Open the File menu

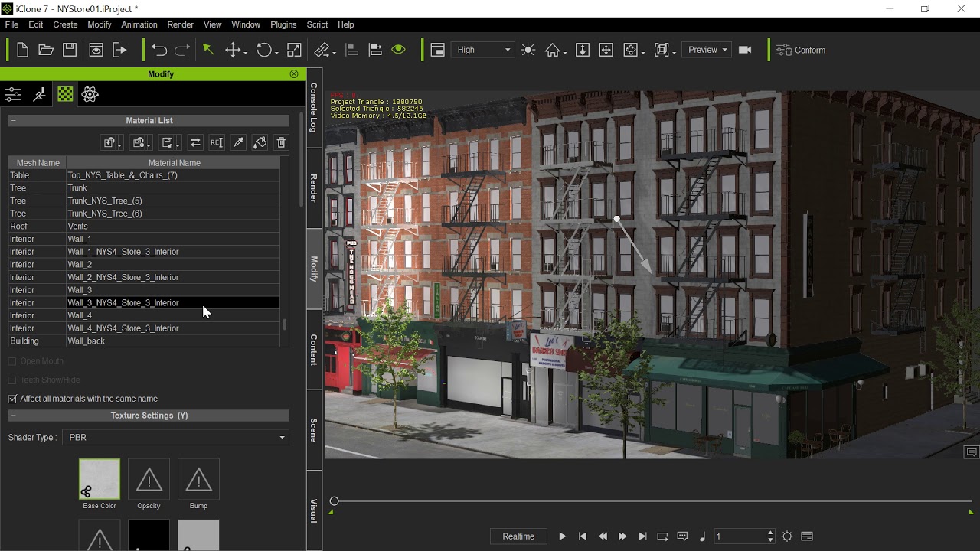pos(11,24)
